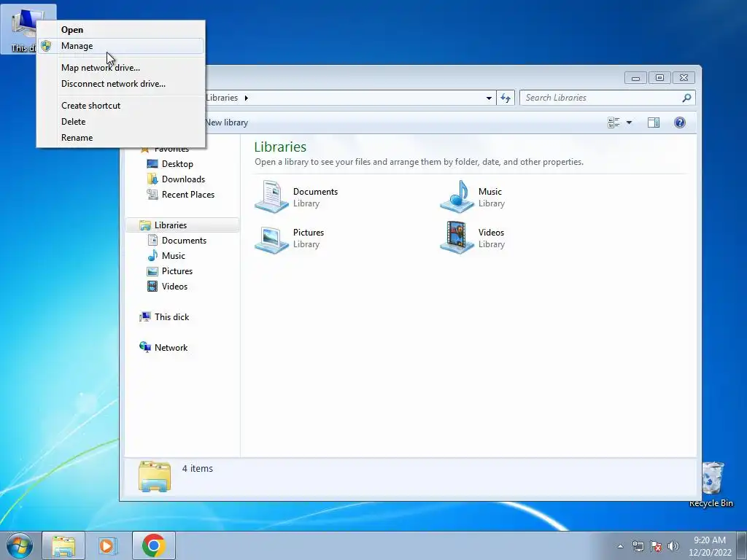747x560 pixels.
Task: Click the Libraries heading text
Action: (280, 147)
